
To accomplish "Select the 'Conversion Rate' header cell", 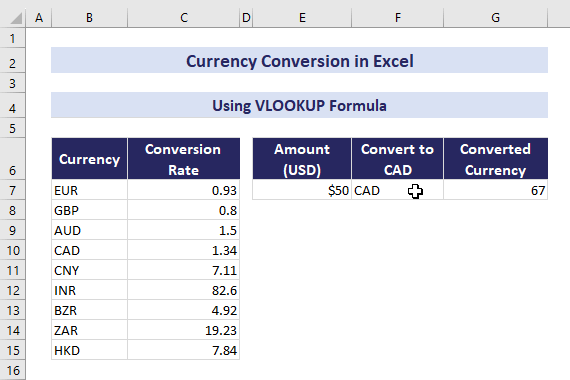I will click(184, 159).
